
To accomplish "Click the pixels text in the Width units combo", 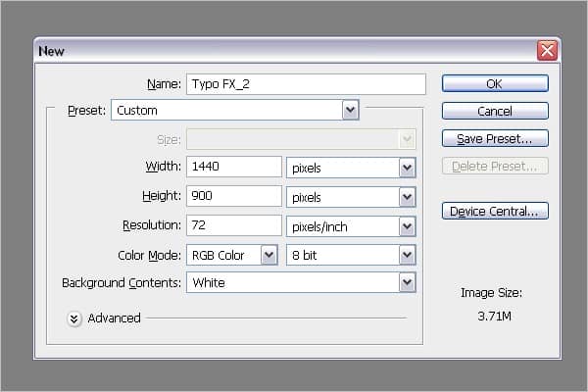I will tap(307, 168).
